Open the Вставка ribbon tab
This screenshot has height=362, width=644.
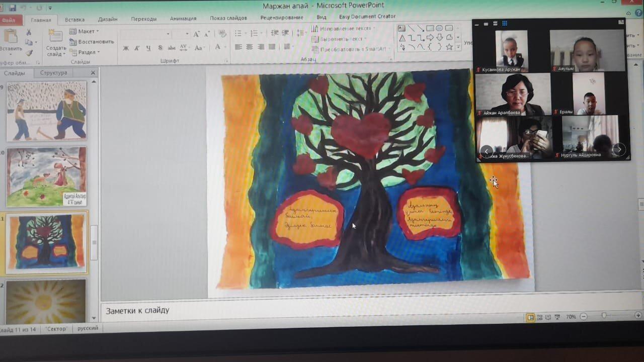[74, 20]
